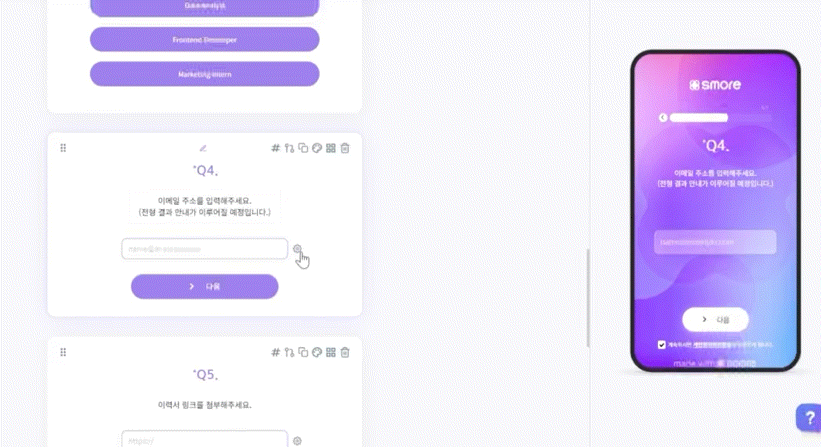Screen dimensions: 821x447
Task: Click the pencil edit icon above Q4
Action: 203,149
